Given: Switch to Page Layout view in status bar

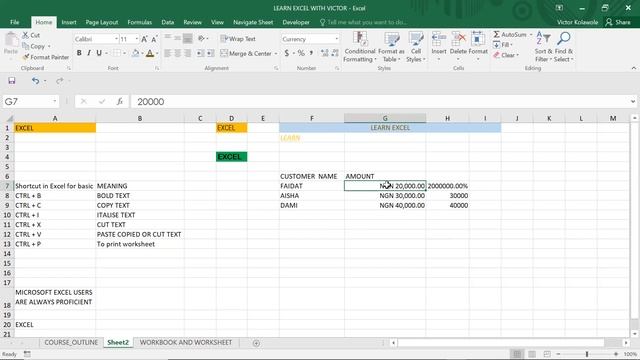Looking at the screenshot, I should (x=532, y=354).
